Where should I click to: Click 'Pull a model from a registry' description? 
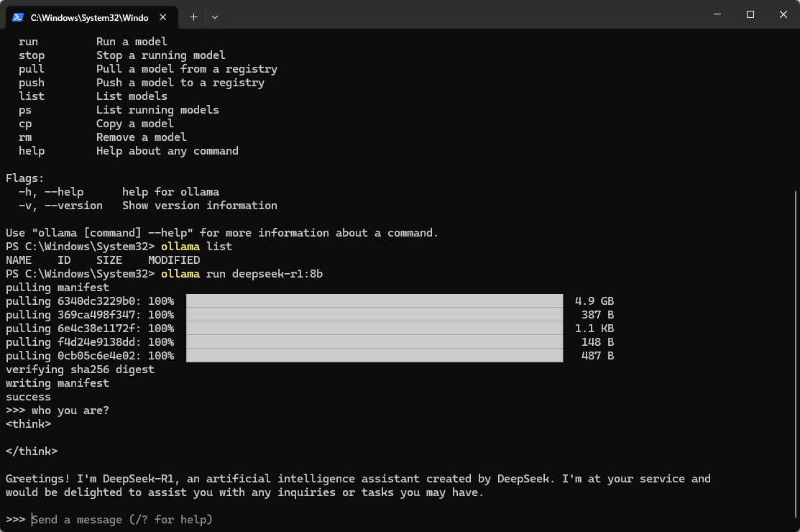tap(187, 69)
